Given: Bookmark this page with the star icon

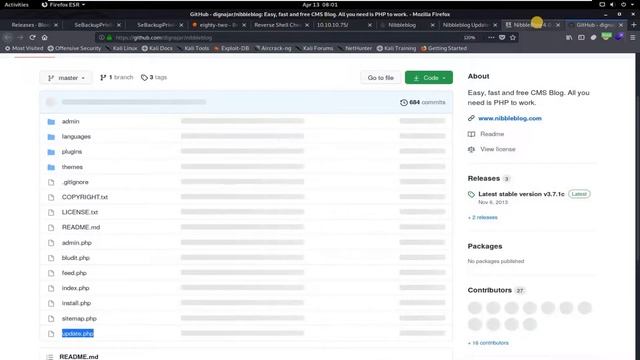Looking at the screenshot, I should (513, 37).
